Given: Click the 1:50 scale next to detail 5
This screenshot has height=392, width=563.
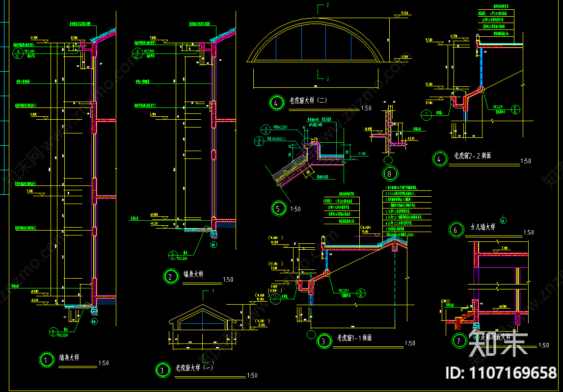Looking at the screenshot, I should [x=295, y=209].
